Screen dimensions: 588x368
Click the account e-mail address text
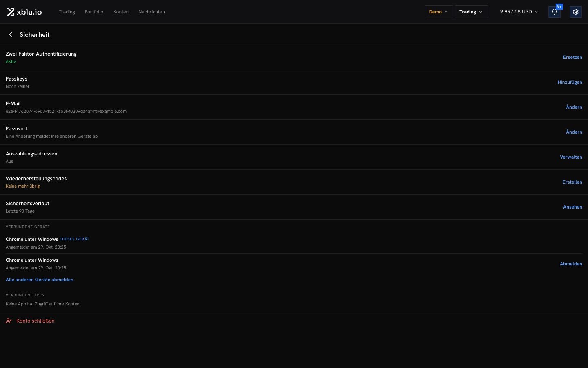66,111
